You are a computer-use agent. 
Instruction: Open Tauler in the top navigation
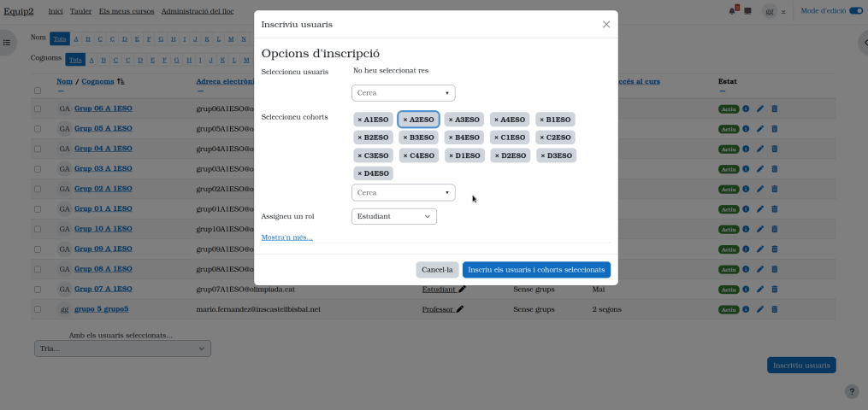[x=81, y=11]
